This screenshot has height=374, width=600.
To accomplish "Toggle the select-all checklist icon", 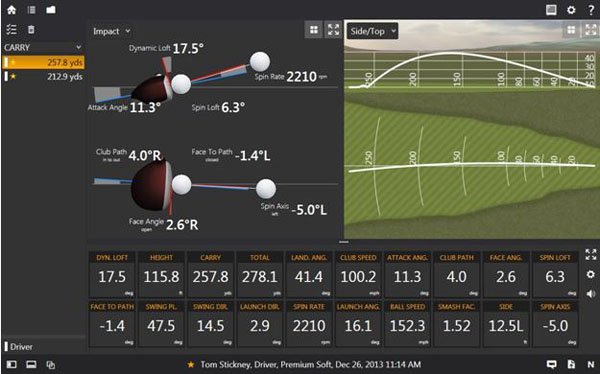I will click(x=11, y=29).
